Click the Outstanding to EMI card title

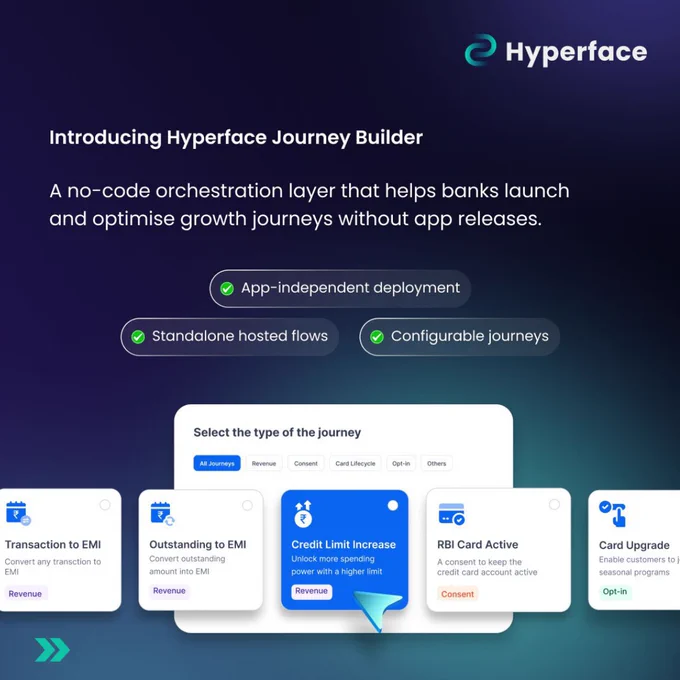pyautogui.click(x=198, y=544)
